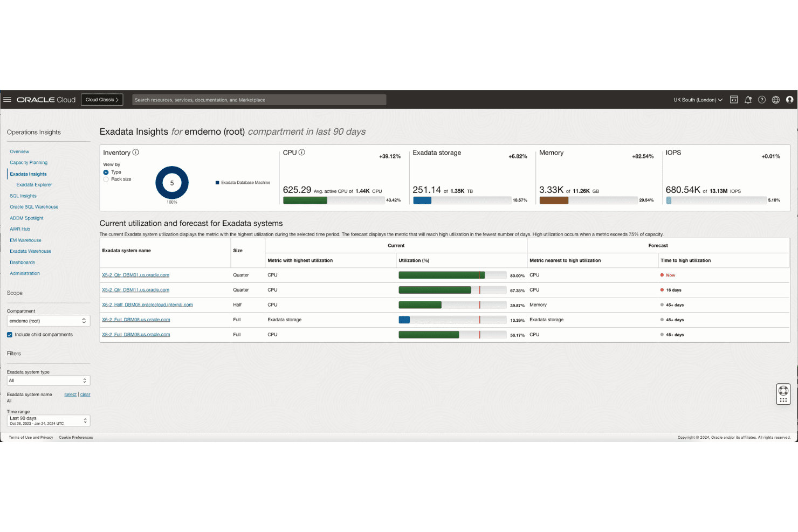Viewport: 798px width, 532px height.
Task: Click the Cloud Classic button
Action: 102,100
